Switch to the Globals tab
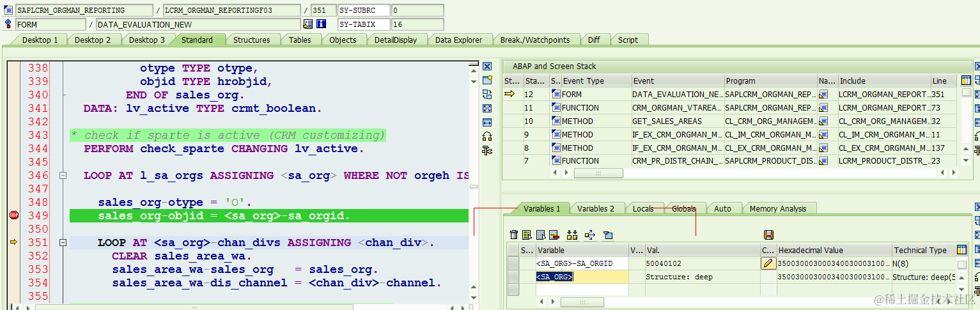The height and width of the screenshot is (310, 980). click(684, 208)
